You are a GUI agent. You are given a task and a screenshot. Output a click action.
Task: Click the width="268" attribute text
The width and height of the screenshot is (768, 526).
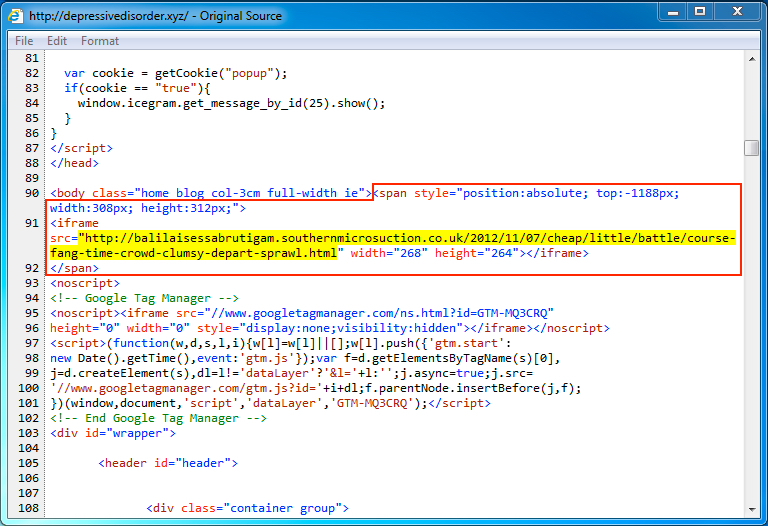(389, 253)
